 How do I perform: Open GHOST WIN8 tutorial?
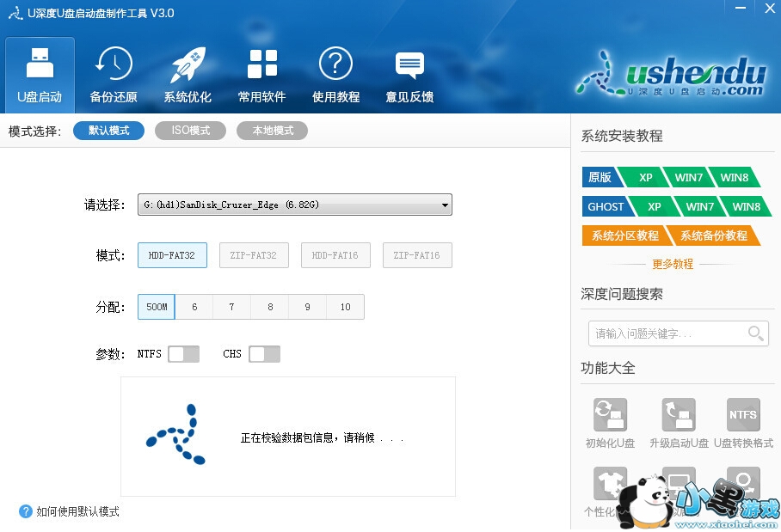(x=746, y=206)
